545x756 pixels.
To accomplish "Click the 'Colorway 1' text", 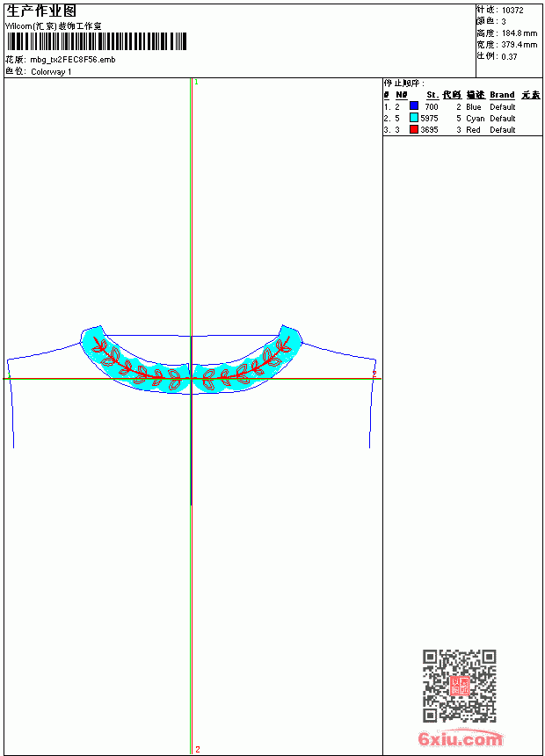I will click(51, 72).
